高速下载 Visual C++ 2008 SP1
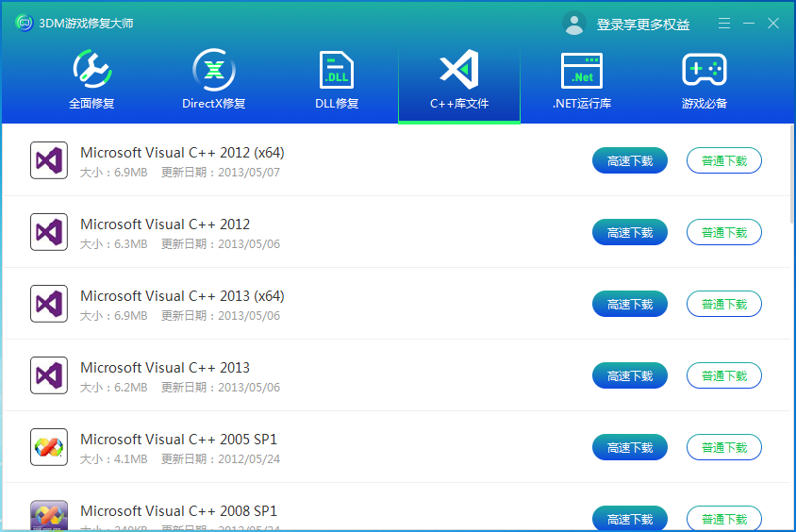The image size is (796, 532). pyautogui.click(x=629, y=518)
